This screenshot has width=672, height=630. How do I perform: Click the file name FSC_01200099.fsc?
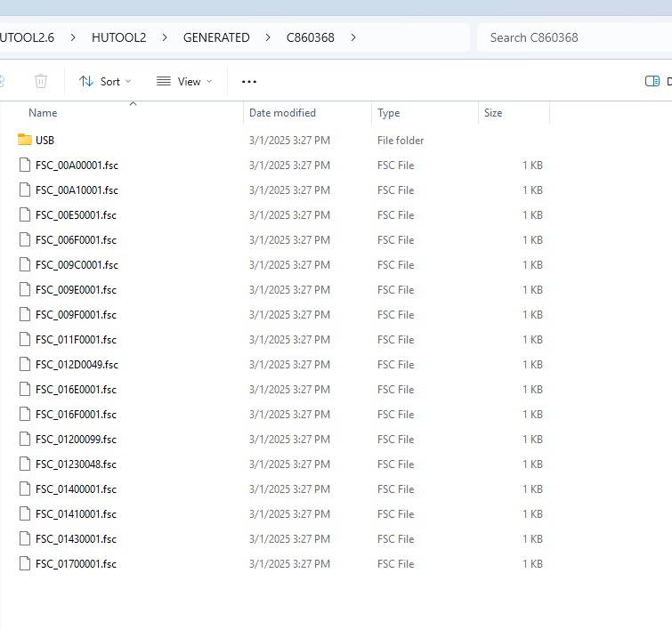tap(76, 440)
